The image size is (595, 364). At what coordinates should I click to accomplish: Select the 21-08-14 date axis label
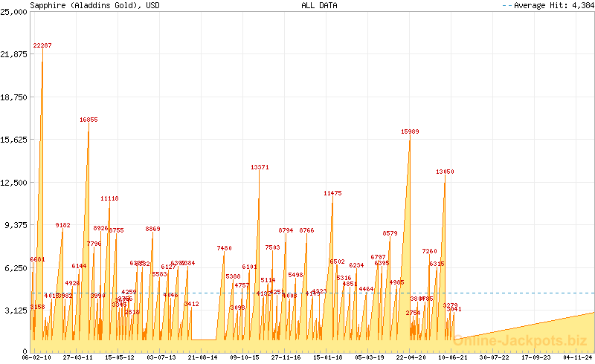tap(202, 357)
